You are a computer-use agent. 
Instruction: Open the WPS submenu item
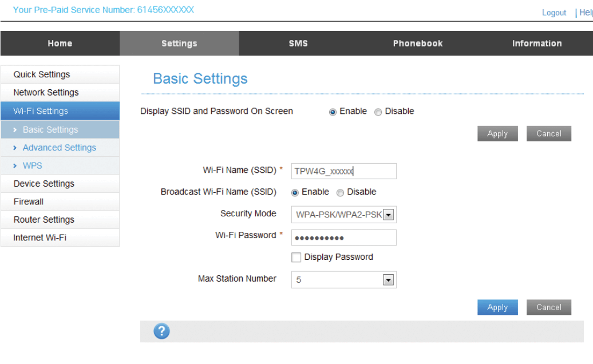[32, 165]
